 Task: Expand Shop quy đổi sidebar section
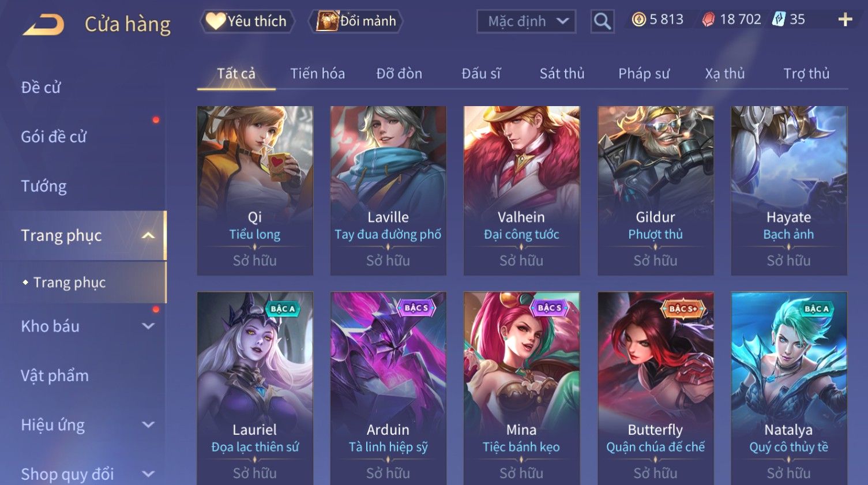tap(148, 474)
